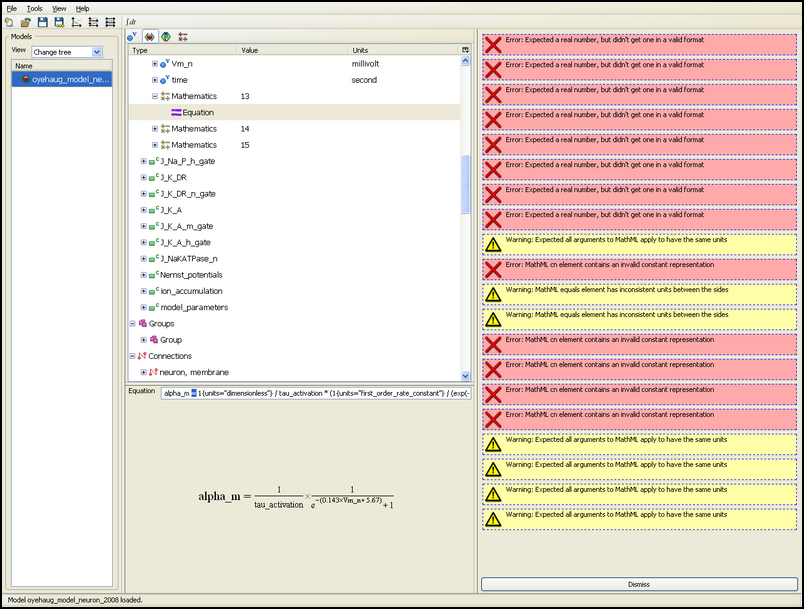Select the red model tree view icon

[x=149, y=36]
